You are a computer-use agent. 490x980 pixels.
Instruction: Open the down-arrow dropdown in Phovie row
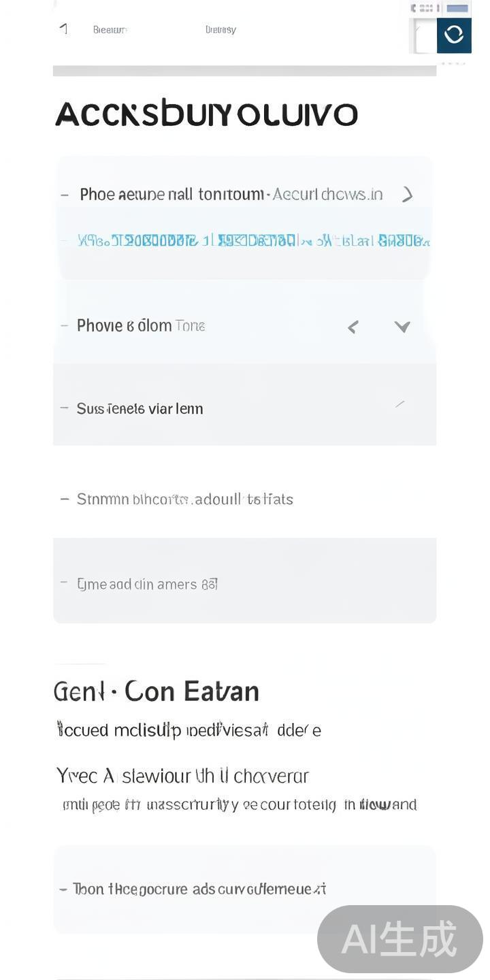402,327
